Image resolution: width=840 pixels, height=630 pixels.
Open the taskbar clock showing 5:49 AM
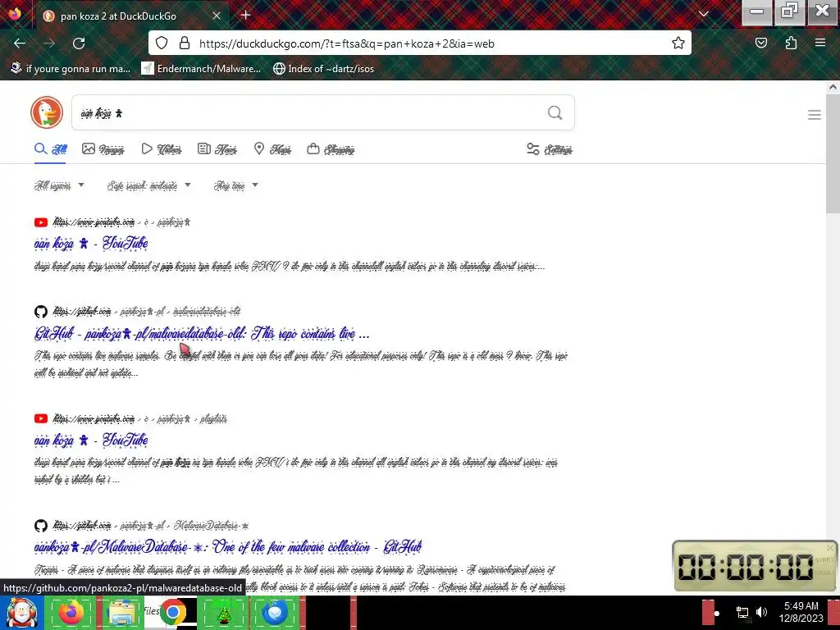[x=801, y=612]
